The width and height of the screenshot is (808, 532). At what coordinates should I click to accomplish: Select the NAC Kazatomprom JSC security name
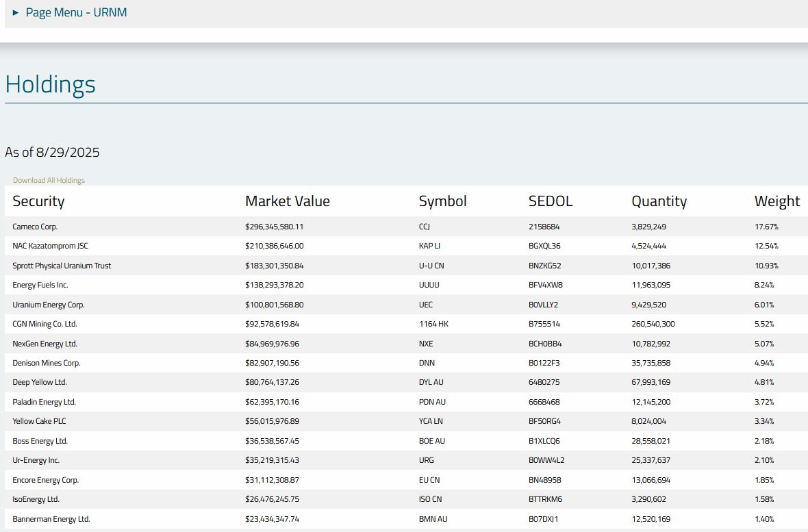51,246
